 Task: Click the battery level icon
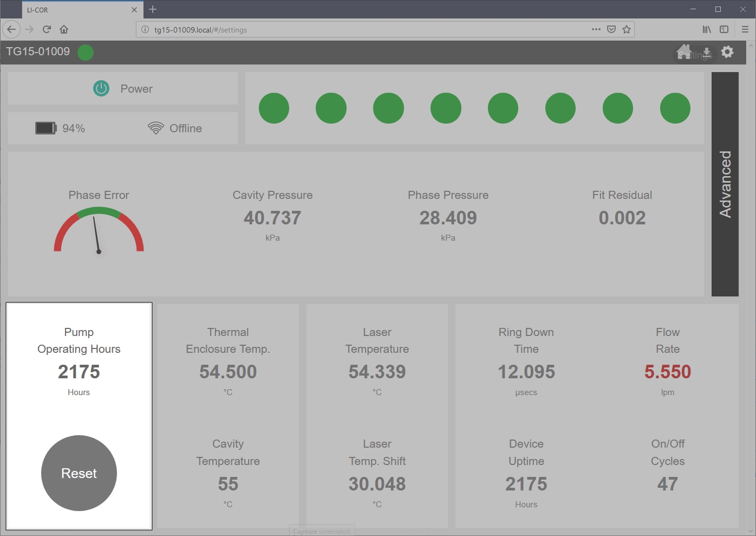point(45,128)
